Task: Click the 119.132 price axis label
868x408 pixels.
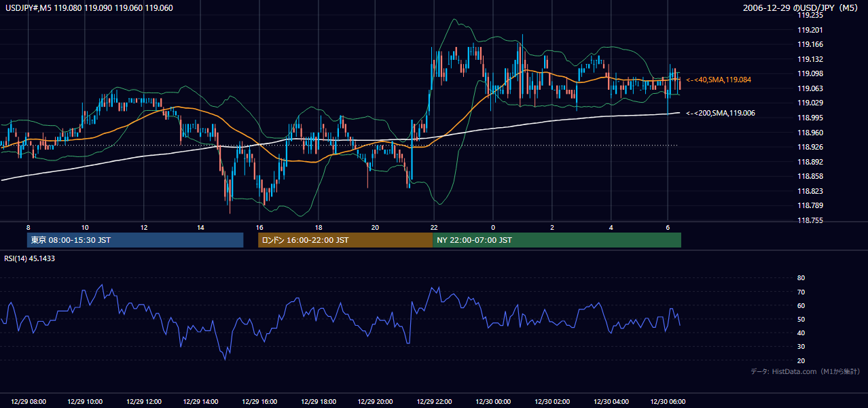Action: [x=810, y=59]
